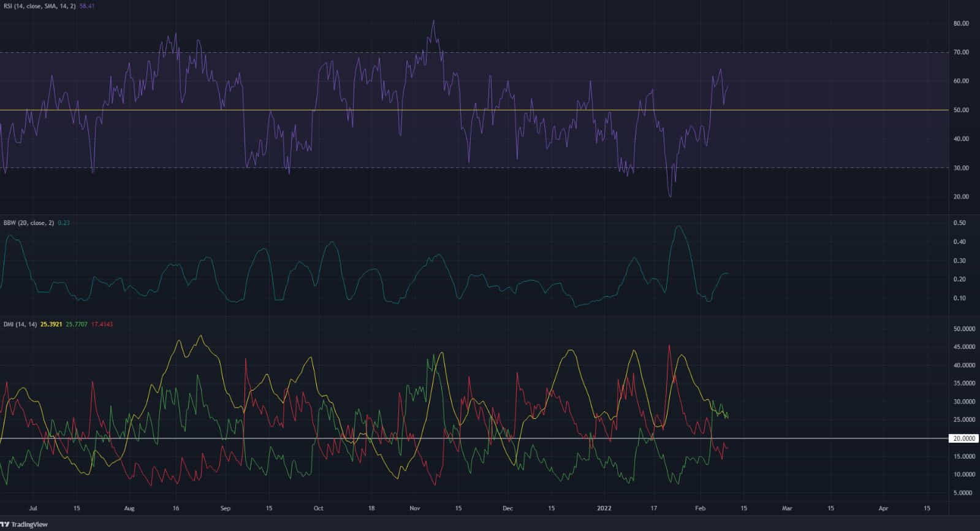Click the Nov date on time axis
The image size is (980, 531).
click(415, 508)
